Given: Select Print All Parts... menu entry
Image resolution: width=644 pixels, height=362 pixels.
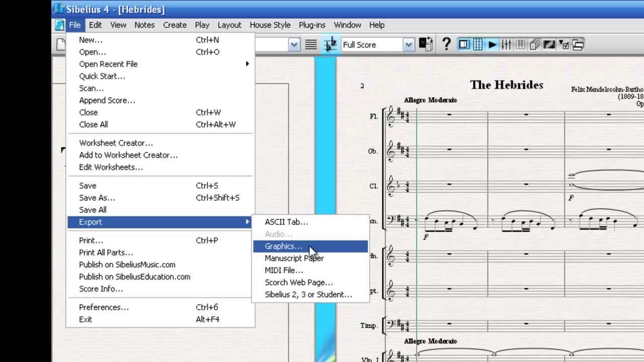Looking at the screenshot, I should coord(160,252).
